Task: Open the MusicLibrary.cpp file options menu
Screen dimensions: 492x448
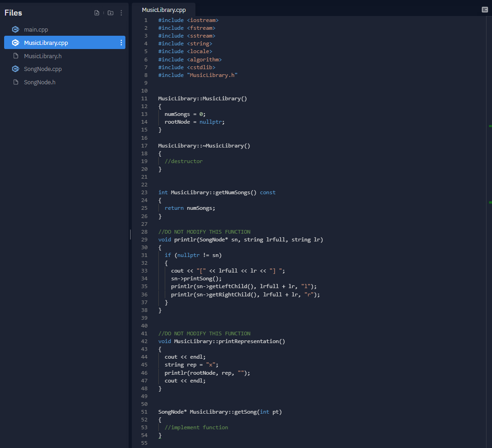Action: click(x=121, y=43)
